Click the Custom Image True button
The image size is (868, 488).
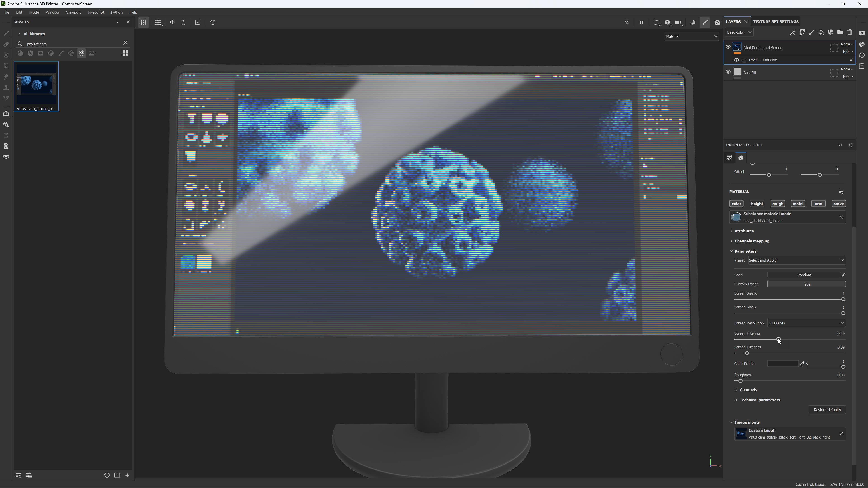point(806,284)
